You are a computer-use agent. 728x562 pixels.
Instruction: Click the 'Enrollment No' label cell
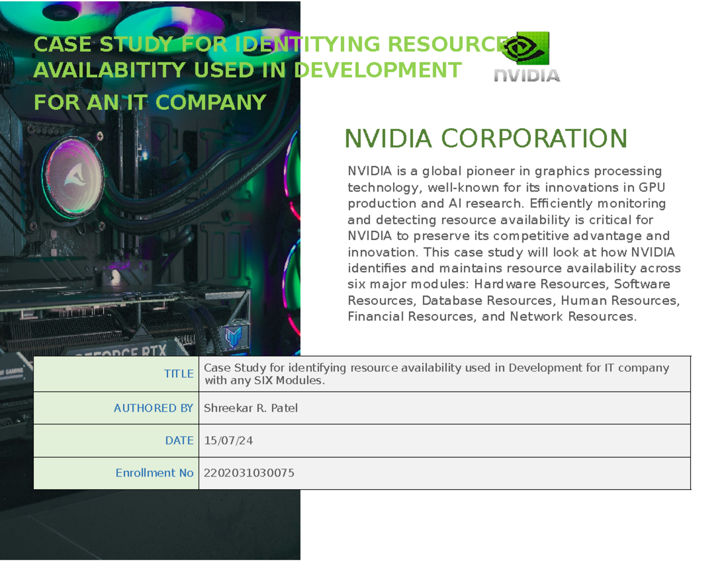pyautogui.click(x=116, y=473)
